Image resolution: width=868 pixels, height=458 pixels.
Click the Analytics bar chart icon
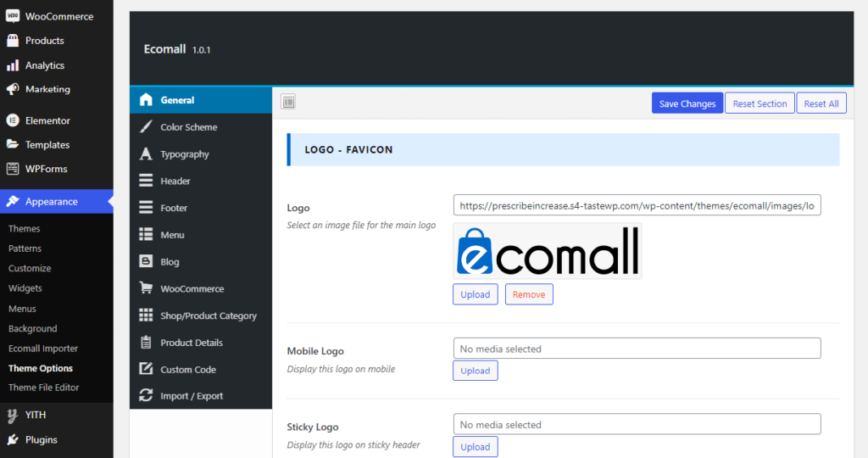[13, 65]
